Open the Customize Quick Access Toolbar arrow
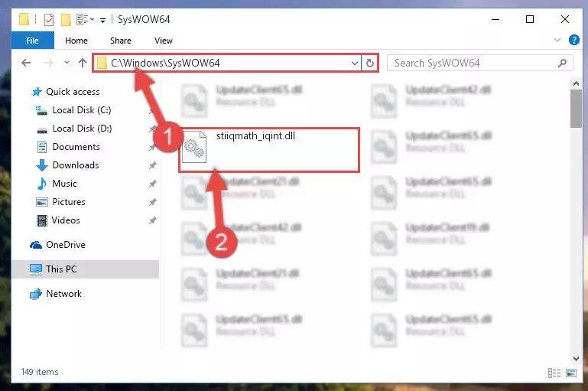Image resolution: width=588 pixels, height=391 pixels. point(102,20)
